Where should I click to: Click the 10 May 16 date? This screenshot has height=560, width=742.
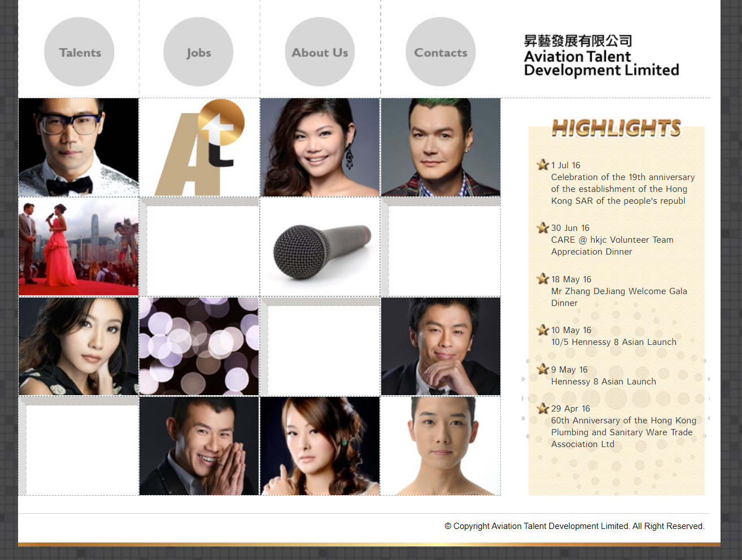click(571, 330)
